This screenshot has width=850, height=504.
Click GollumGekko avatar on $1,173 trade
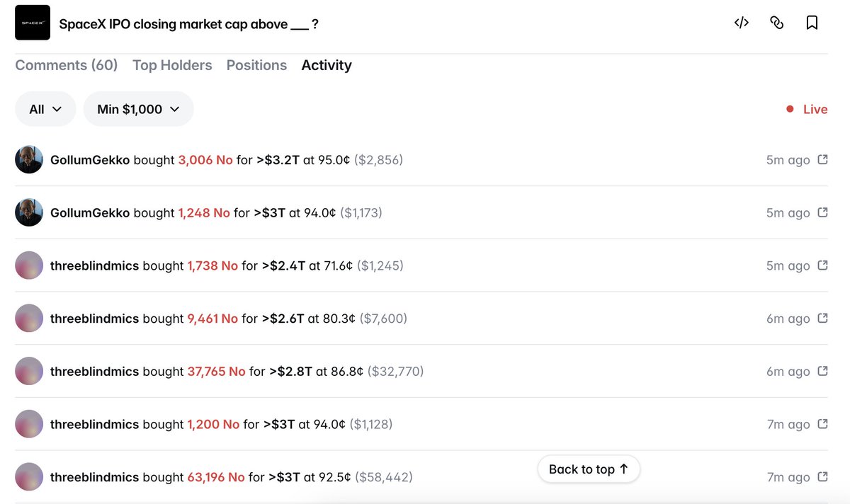point(29,212)
